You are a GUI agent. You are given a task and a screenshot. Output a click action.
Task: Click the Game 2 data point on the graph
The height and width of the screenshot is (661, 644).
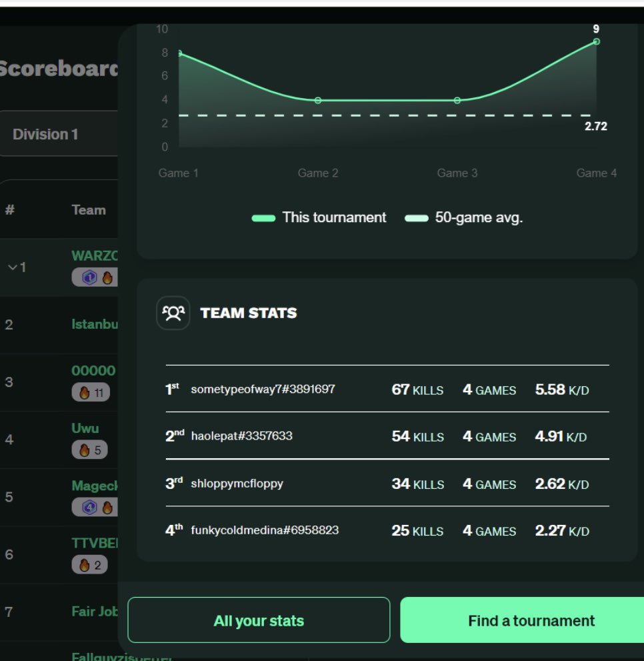point(317,100)
